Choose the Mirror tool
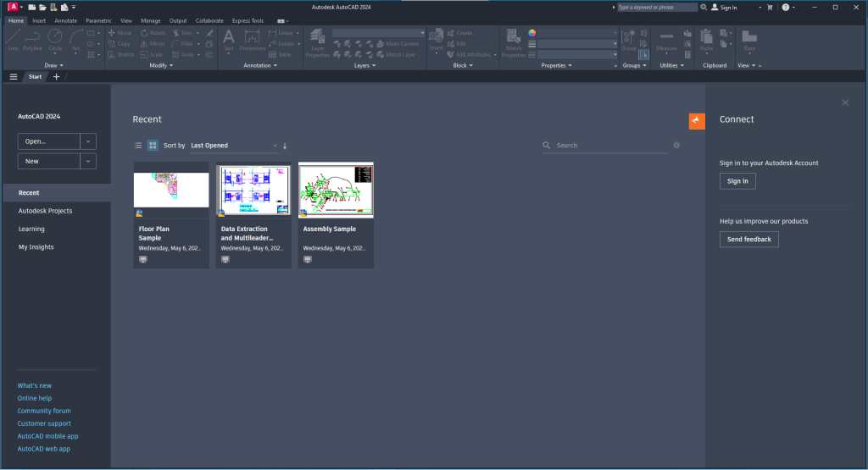Image resolution: width=868 pixels, height=470 pixels. pyautogui.click(x=153, y=44)
